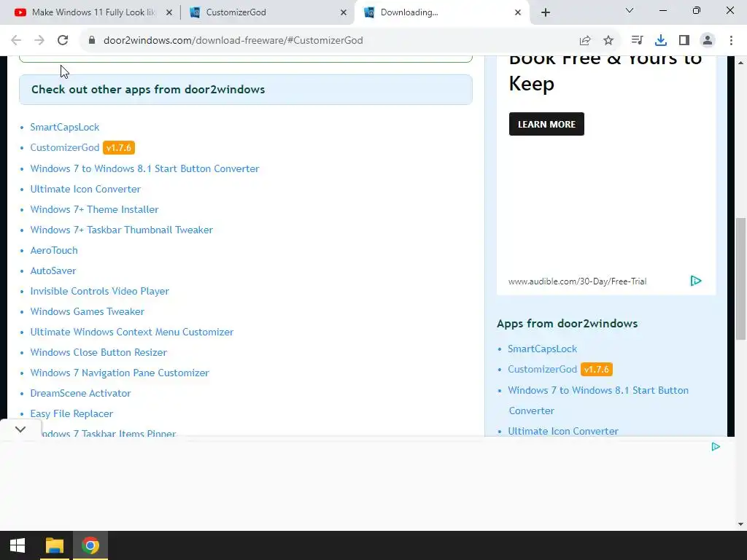Toggle the side panel icon
Image resolution: width=747 pixels, height=560 pixels.
coord(684,40)
